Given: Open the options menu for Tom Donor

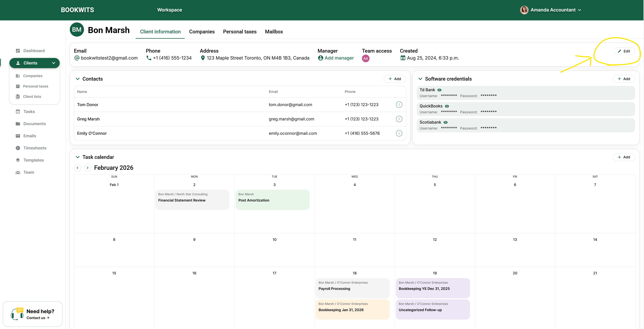Looking at the screenshot, I should pos(399,105).
